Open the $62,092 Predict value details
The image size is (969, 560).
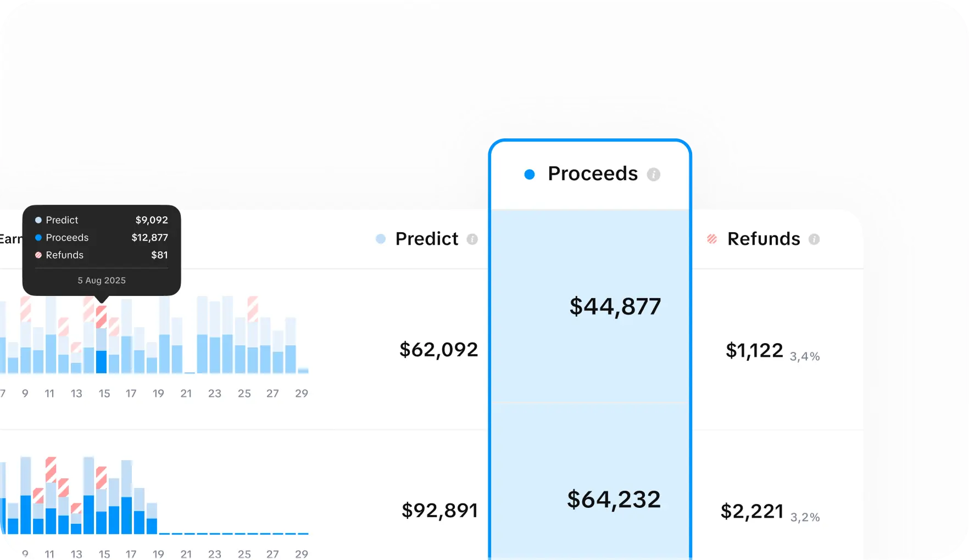click(x=438, y=350)
